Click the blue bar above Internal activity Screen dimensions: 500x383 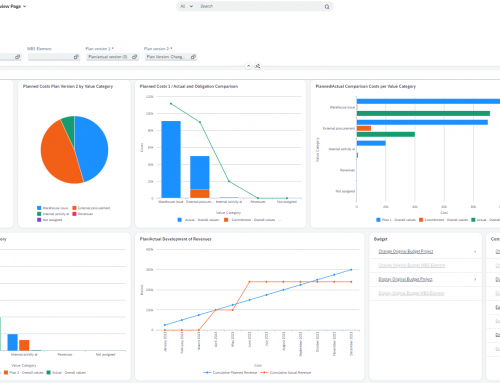(12, 342)
